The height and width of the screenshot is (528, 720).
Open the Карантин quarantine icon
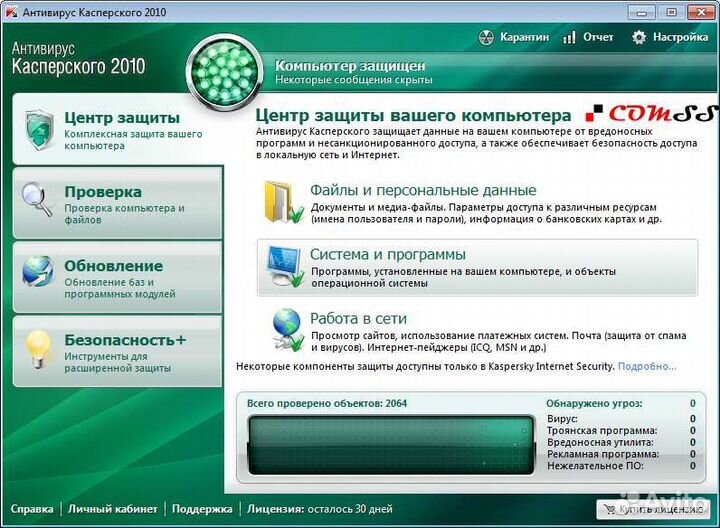point(486,37)
